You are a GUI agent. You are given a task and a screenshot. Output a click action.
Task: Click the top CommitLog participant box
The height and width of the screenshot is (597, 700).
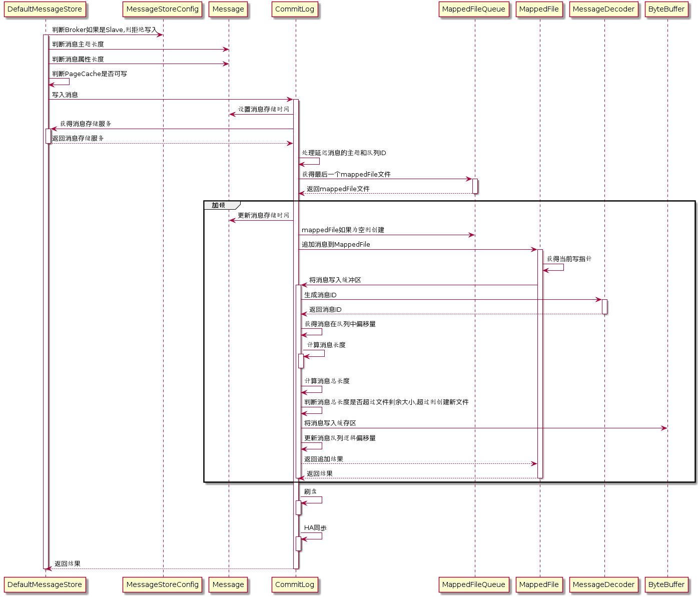tap(295, 10)
